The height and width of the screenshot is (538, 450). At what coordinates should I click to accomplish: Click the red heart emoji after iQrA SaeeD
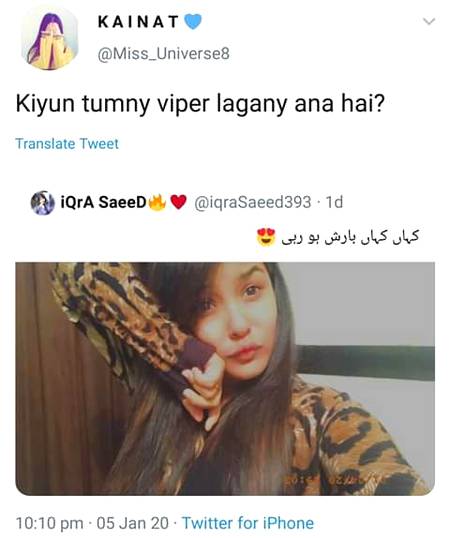[x=178, y=202]
